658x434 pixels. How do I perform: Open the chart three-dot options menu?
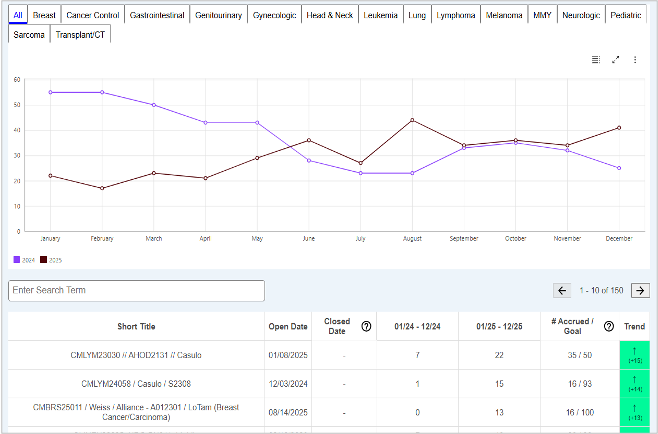(635, 60)
